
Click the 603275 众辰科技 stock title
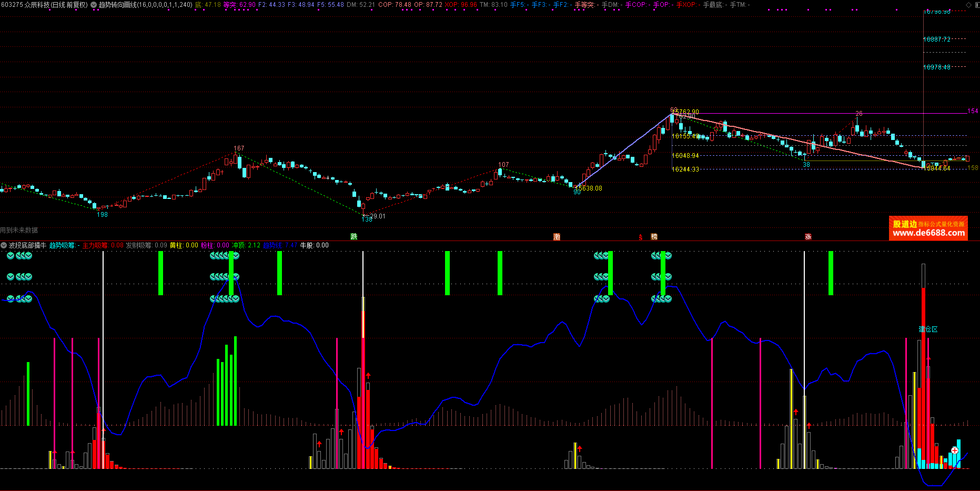coord(44,5)
